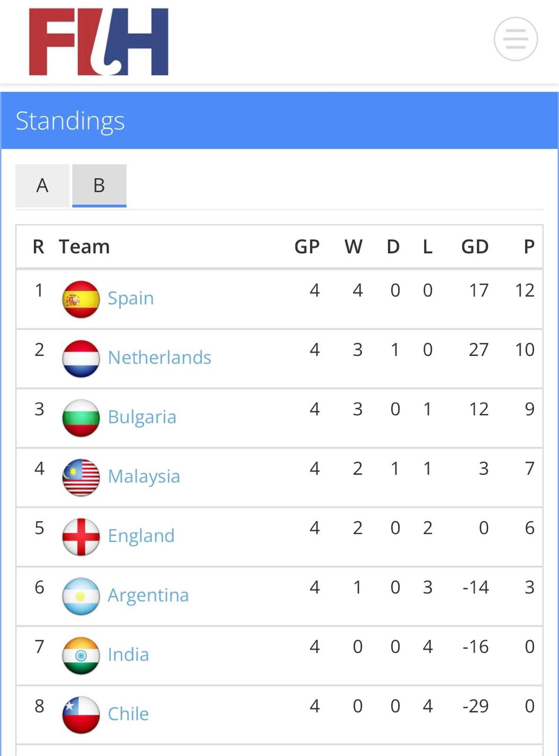Select the pool B tab

click(99, 186)
